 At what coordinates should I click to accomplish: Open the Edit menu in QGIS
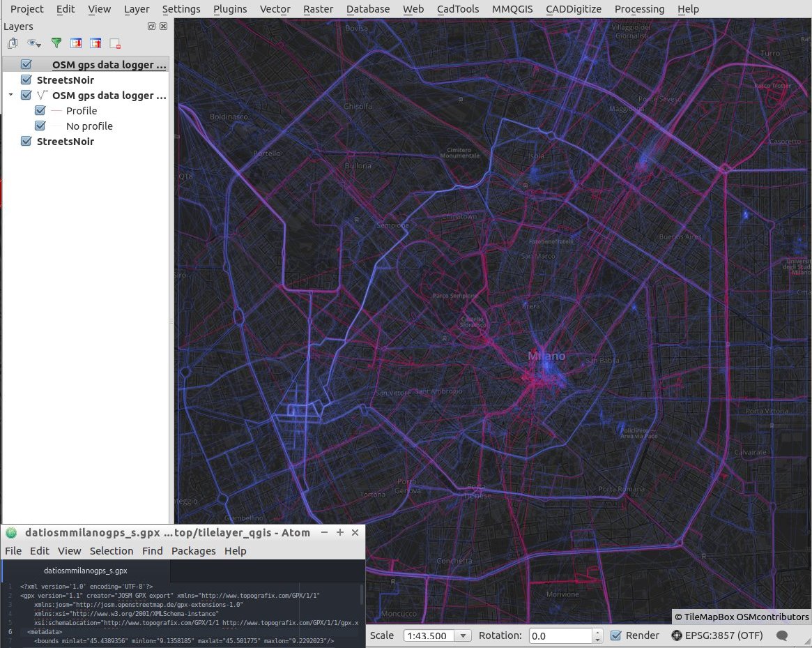coord(66,9)
